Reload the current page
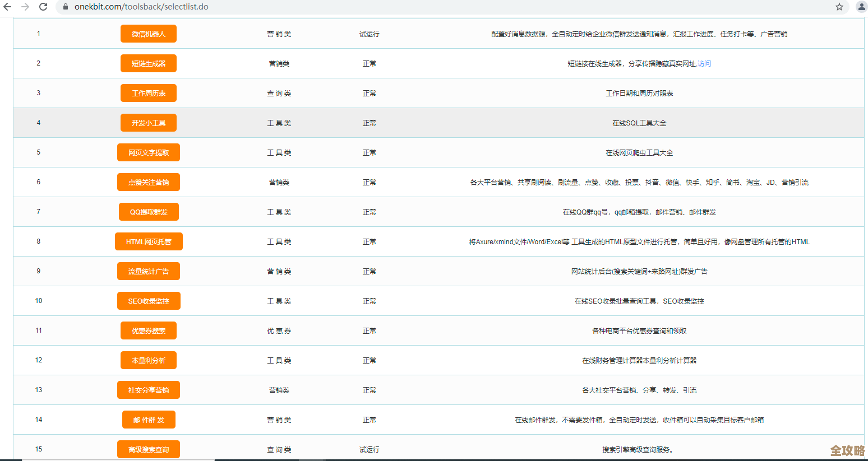This screenshot has width=868, height=461. point(43,8)
